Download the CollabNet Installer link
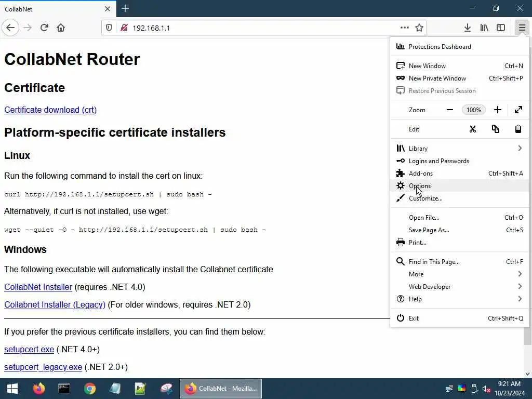This screenshot has width=532, height=399. (x=38, y=287)
